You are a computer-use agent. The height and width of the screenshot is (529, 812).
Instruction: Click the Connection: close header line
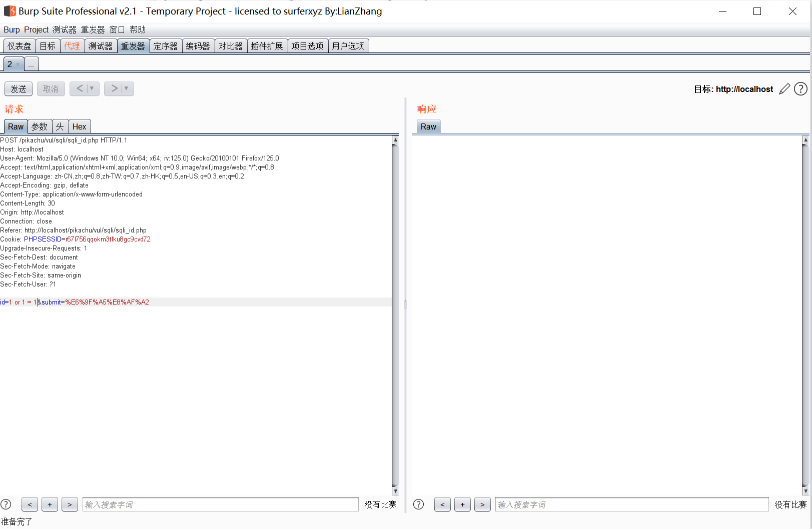pos(26,221)
